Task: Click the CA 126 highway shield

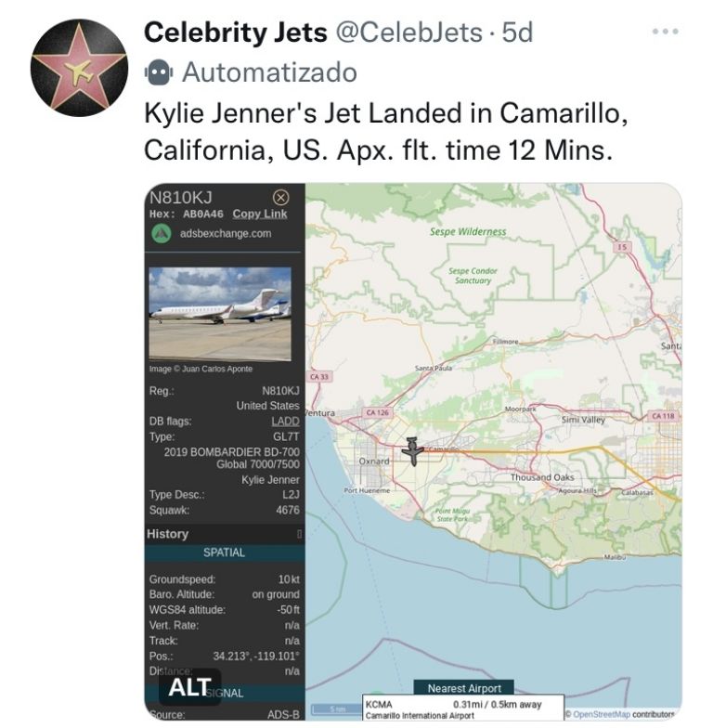Action: [377, 411]
